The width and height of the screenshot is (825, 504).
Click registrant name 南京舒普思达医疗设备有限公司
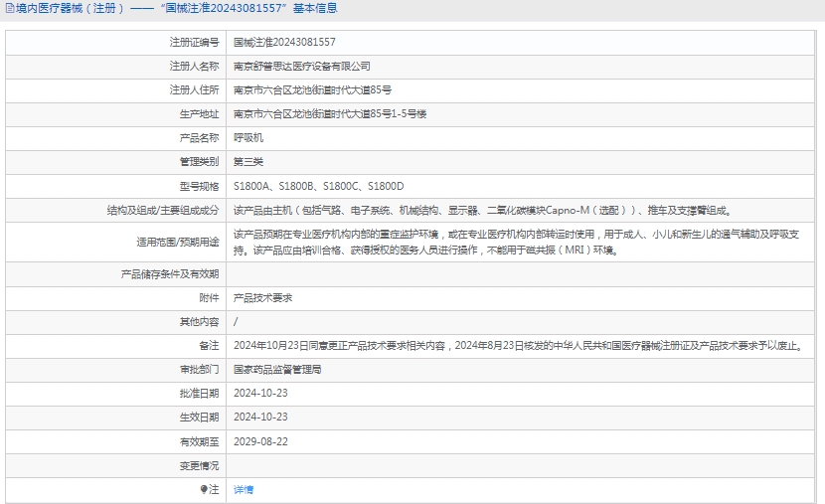point(301,66)
